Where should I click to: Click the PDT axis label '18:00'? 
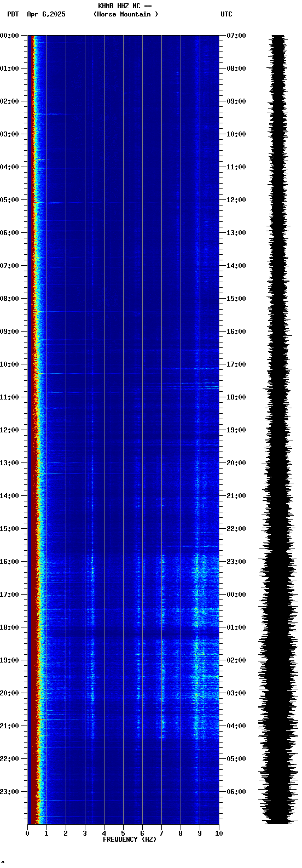pos(9,627)
